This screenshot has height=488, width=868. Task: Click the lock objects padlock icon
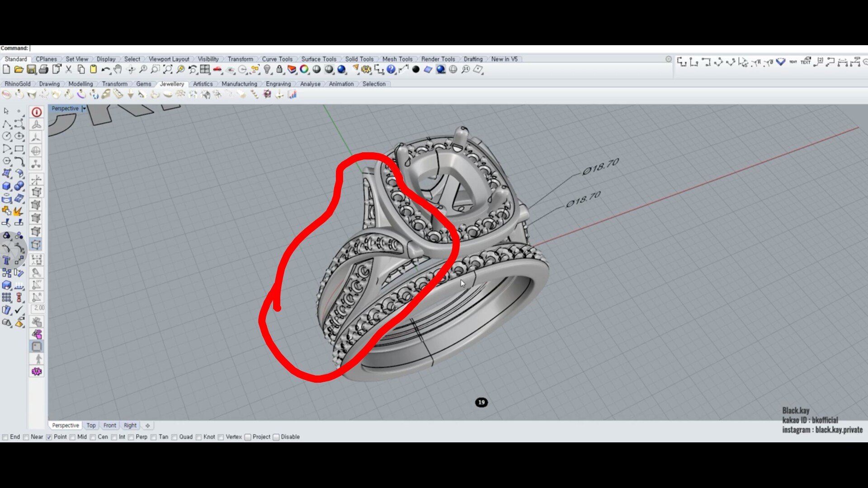point(279,70)
